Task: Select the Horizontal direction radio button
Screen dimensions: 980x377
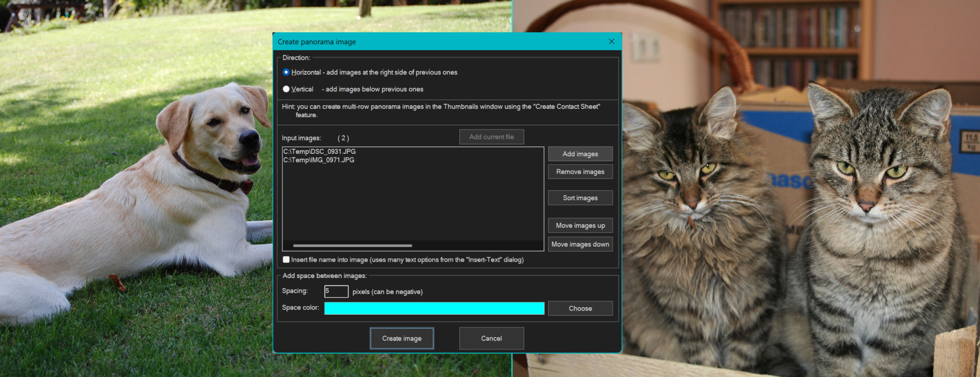Action: (x=286, y=72)
